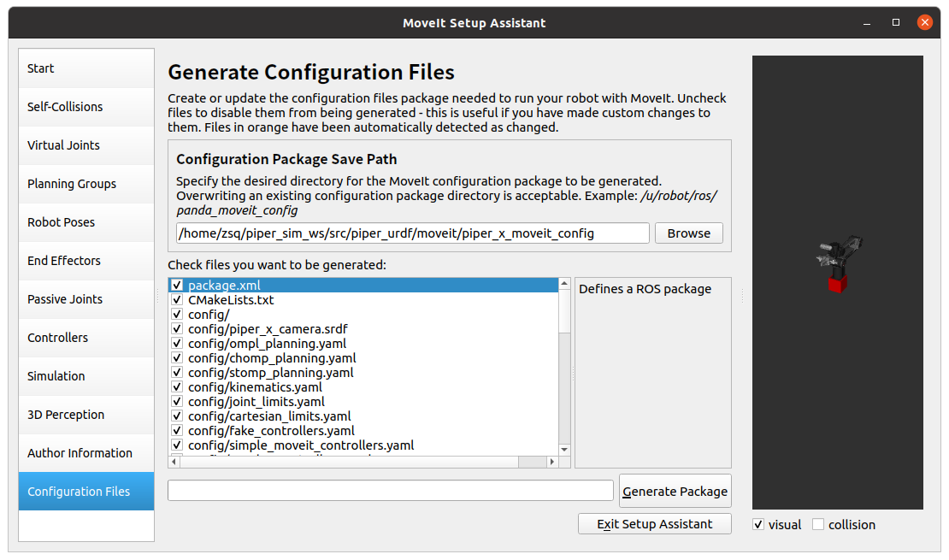This screenshot has width=949, height=560.
Task: Click horizontal scroll left arrow
Action: tap(174, 462)
